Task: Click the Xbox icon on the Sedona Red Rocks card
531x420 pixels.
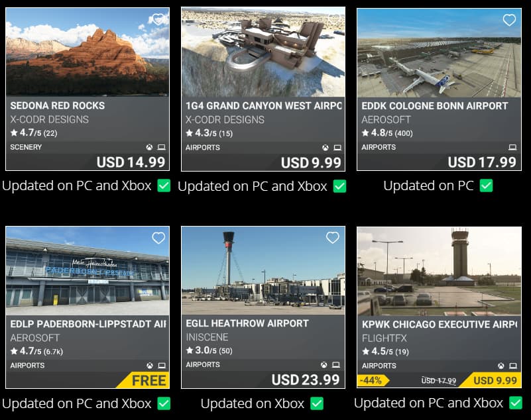Action: tap(149, 147)
